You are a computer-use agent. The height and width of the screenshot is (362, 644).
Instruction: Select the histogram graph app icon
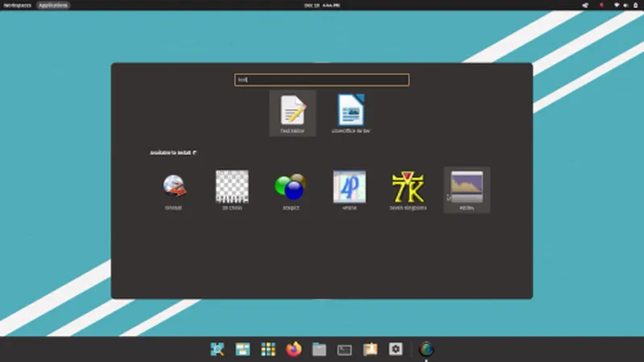click(467, 187)
